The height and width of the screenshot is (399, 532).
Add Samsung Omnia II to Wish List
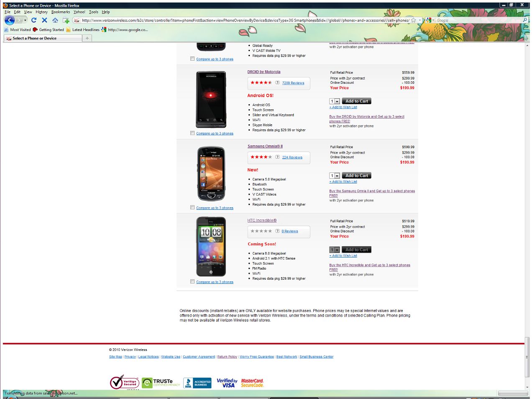coord(343,182)
